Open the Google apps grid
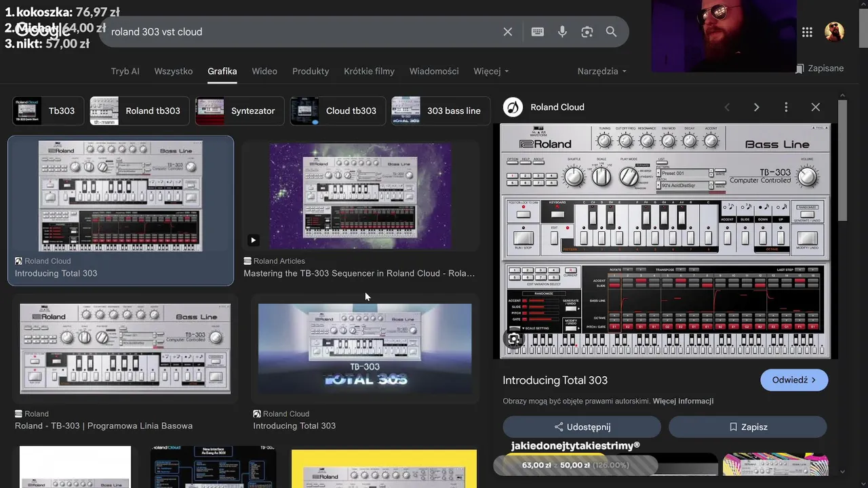The height and width of the screenshot is (488, 868). click(x=807, y=32)
